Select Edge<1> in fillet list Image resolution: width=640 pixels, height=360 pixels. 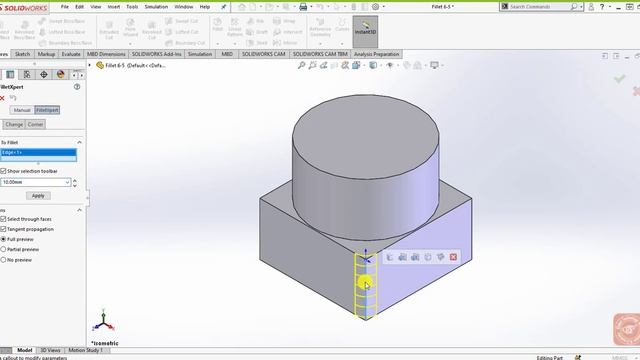[x=38, y=152]
